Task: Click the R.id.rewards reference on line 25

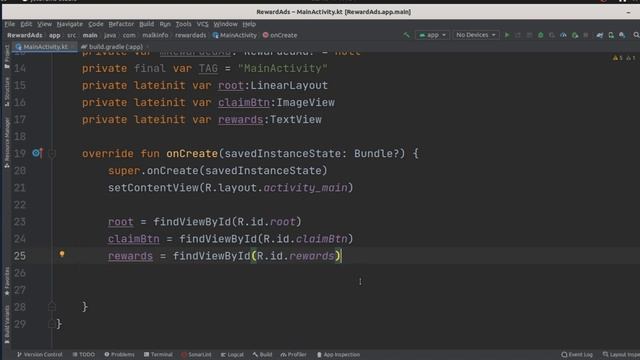Action: 296,256
